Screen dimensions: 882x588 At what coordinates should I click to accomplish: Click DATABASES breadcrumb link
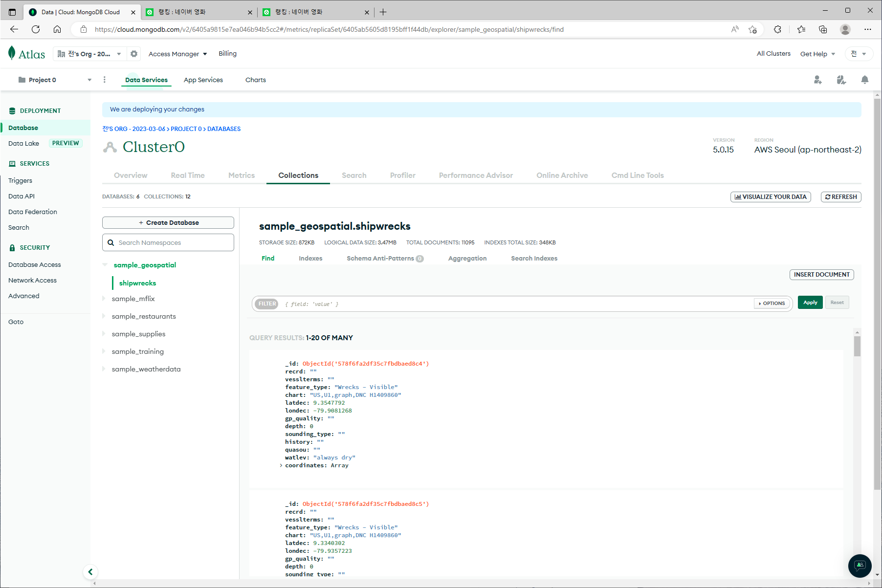[x=224, y=129]
